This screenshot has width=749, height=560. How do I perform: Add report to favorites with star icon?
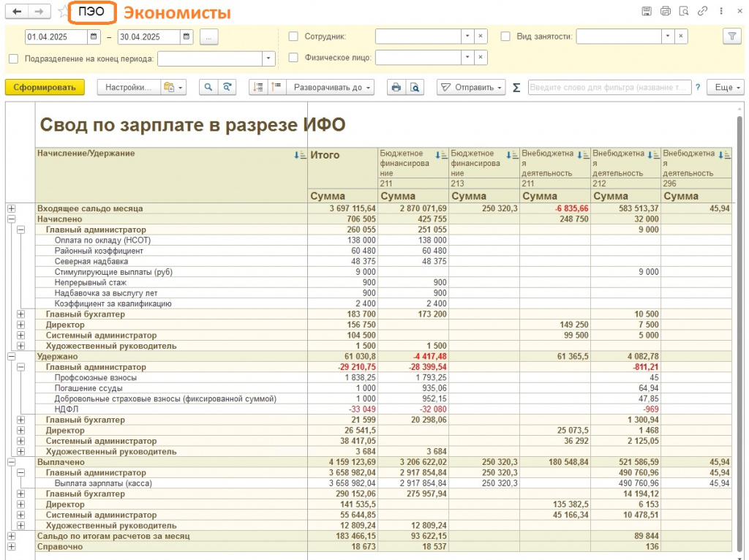tap(63, 12)
